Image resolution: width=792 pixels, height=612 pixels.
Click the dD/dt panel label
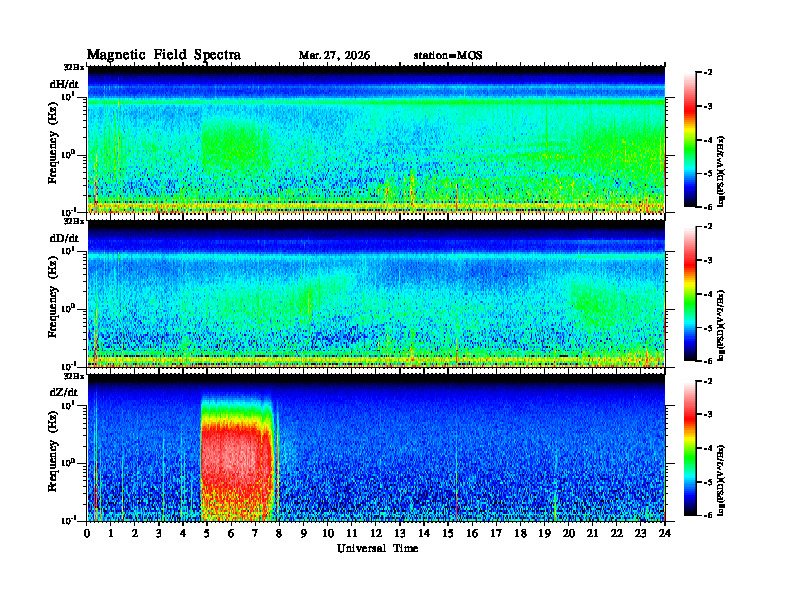coord(64,238)
